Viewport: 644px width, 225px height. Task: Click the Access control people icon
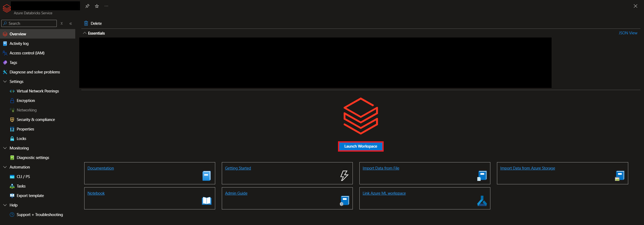pos(5,53)
